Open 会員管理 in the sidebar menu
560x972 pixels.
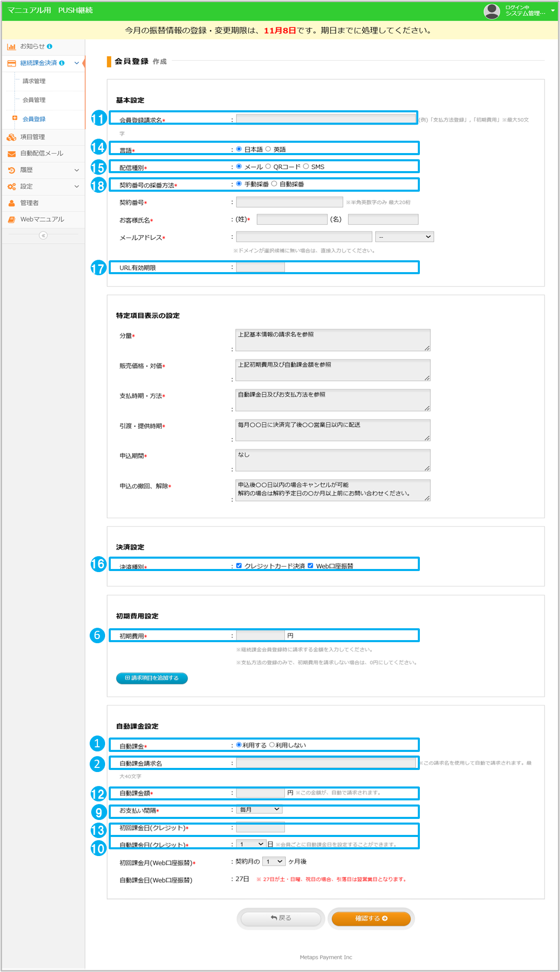(34, 100)
